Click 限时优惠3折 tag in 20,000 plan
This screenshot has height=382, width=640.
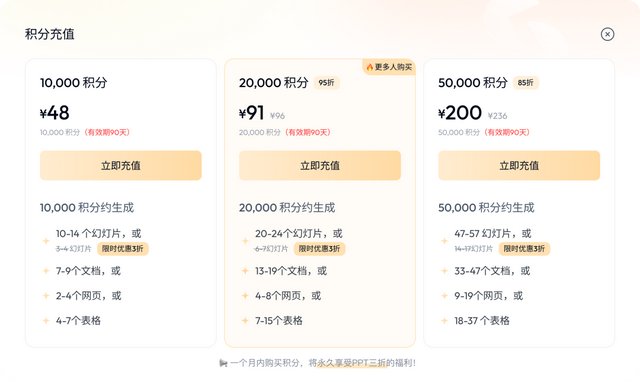[320, 249]
